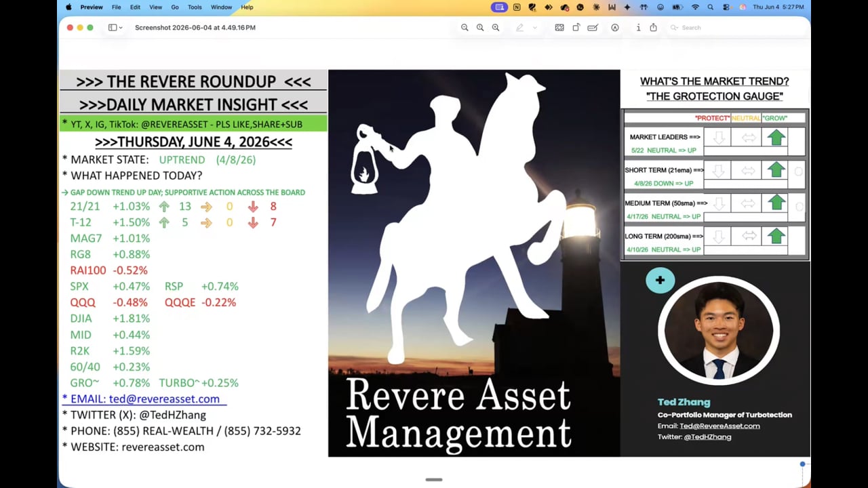
Task: Click the EMAIL: ted@revereasset.com link
Action: click(144, 399)
